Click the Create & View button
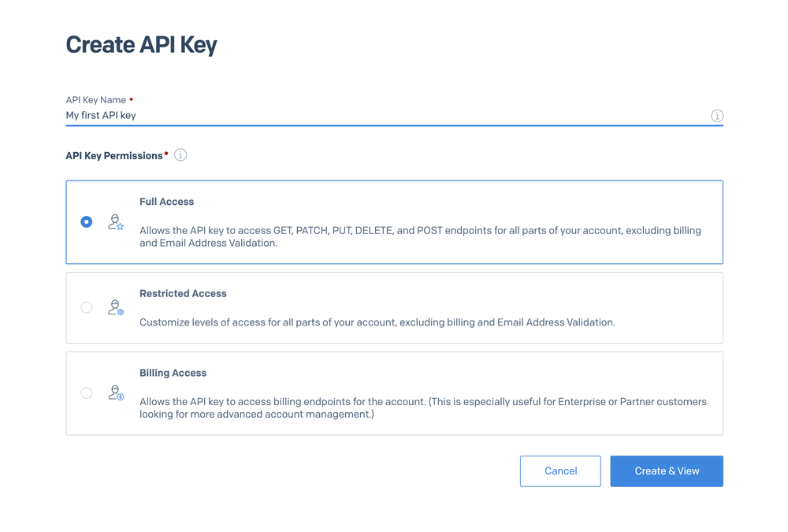The height and width of the screenshot is (532, 788). (x=667, y=471)
